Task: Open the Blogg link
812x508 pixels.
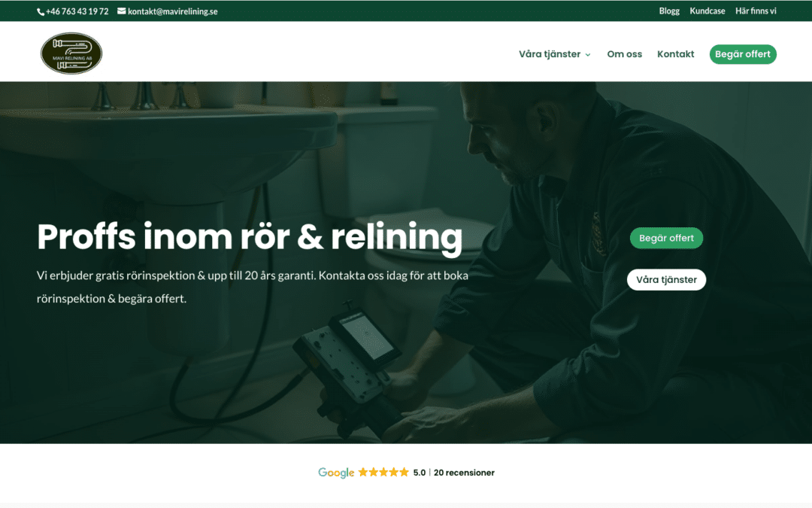Action: (669, 11)
